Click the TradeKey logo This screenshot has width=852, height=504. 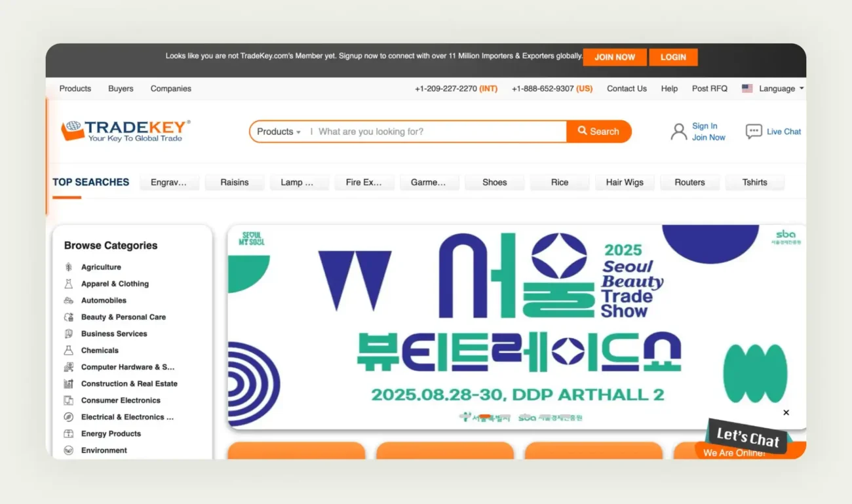[125, 130]
